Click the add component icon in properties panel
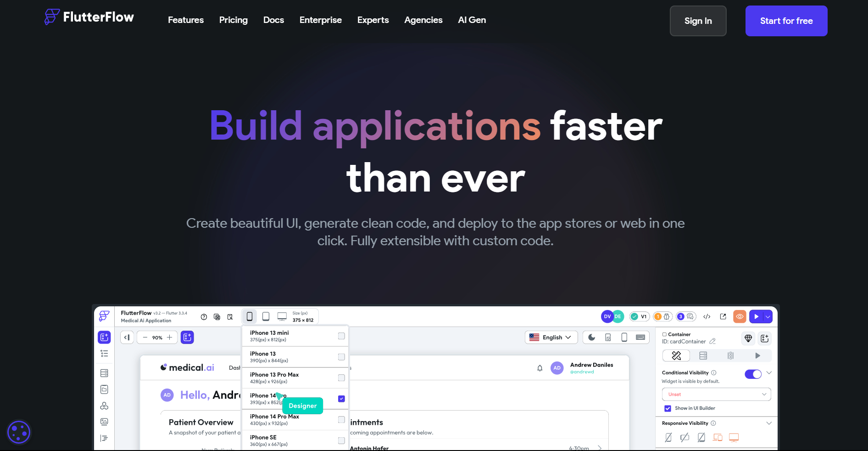This screenshot has width=868, height=451. click(765, 338)
